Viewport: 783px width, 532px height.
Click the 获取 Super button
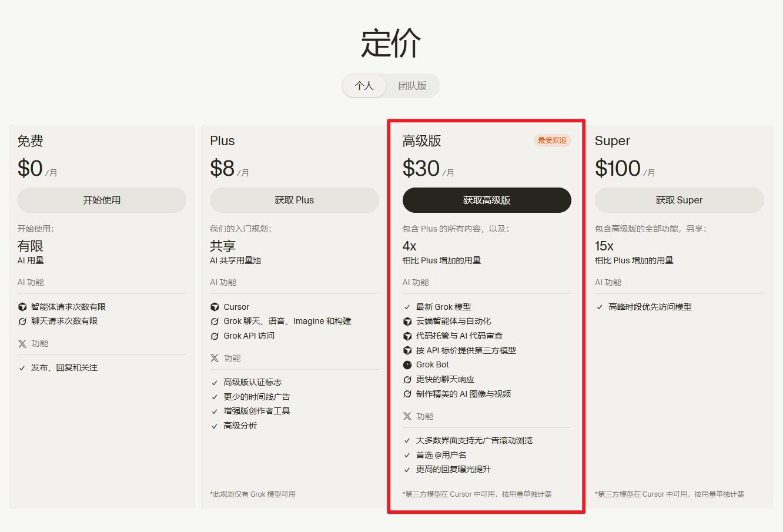[x=679, y=200]
